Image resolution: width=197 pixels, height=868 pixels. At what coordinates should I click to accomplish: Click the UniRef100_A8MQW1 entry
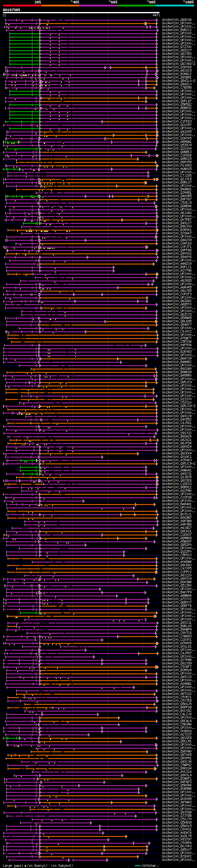coord(176,142)
